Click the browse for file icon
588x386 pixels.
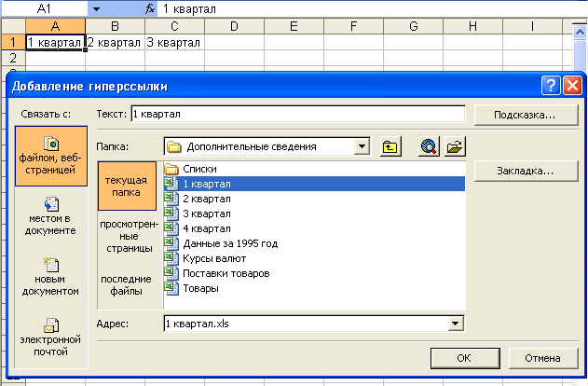[x=455, y=146]
